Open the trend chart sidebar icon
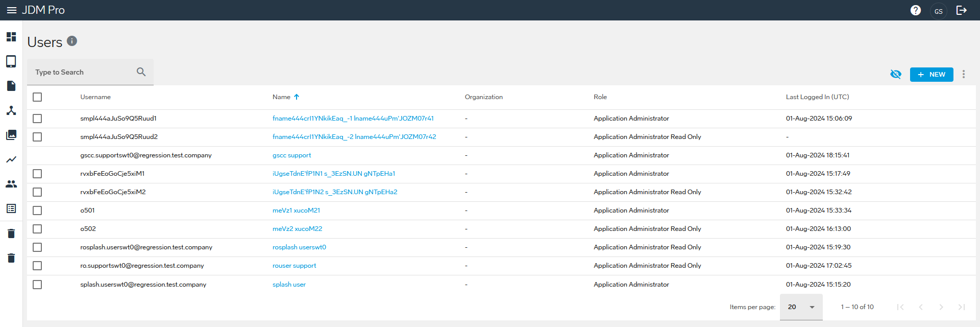This screenshot has height=327, width=980. click(x=11, y=159)
